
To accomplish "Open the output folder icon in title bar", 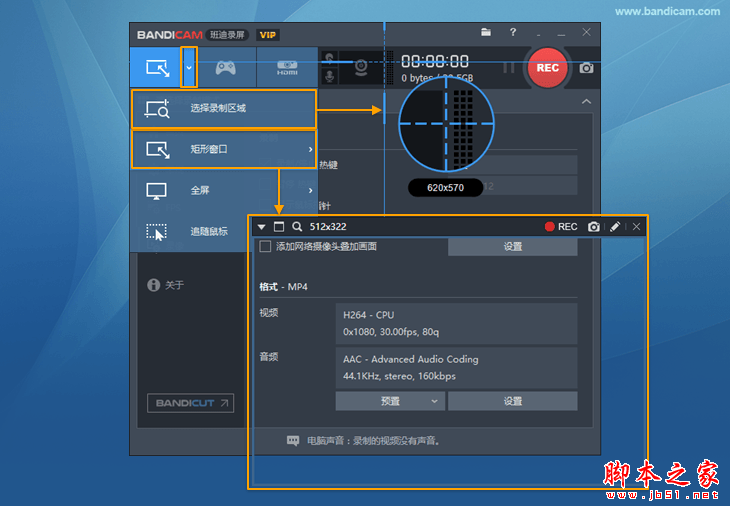I will pos(486,32).
